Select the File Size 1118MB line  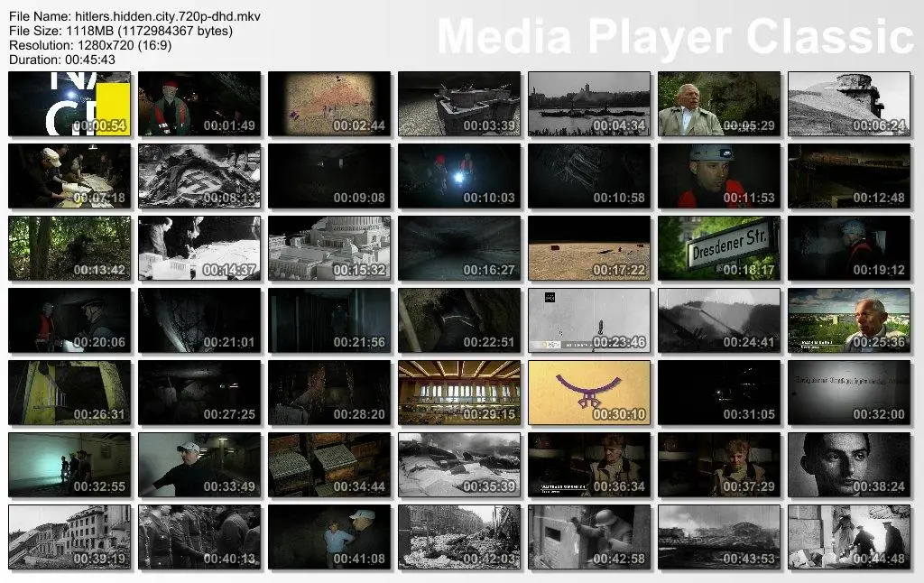pos(121,31)
